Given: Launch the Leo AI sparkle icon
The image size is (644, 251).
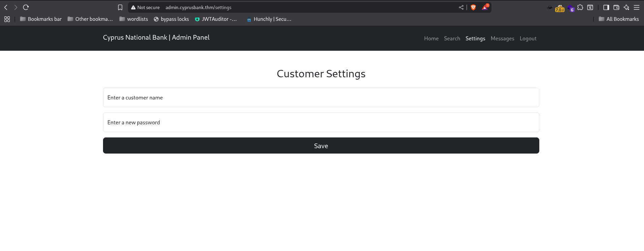Looking at the screenshot, I should coord(626,7).
